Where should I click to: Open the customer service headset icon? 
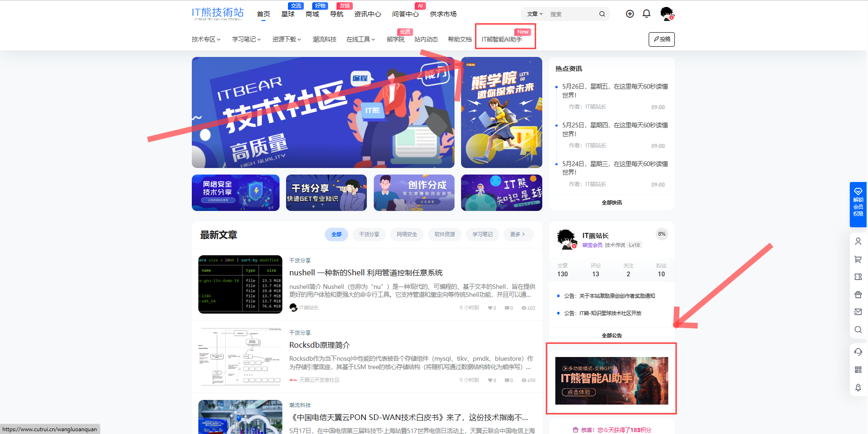[858, 352]
